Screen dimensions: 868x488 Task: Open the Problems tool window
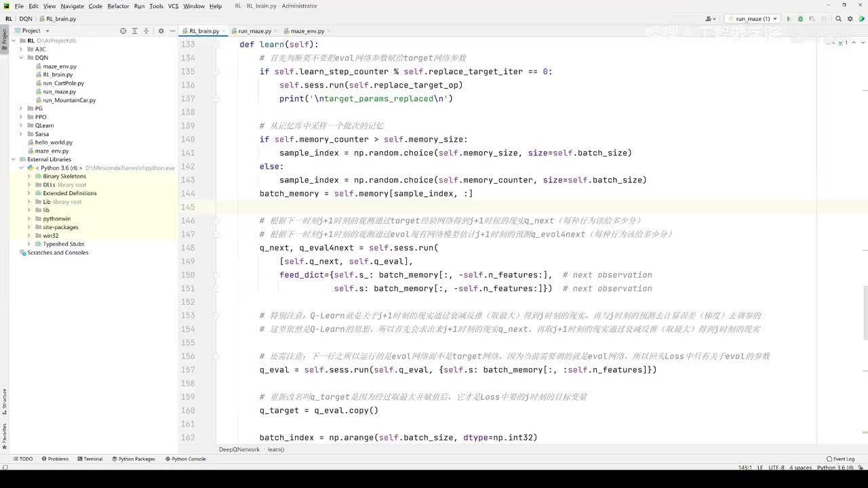point(55,459)
